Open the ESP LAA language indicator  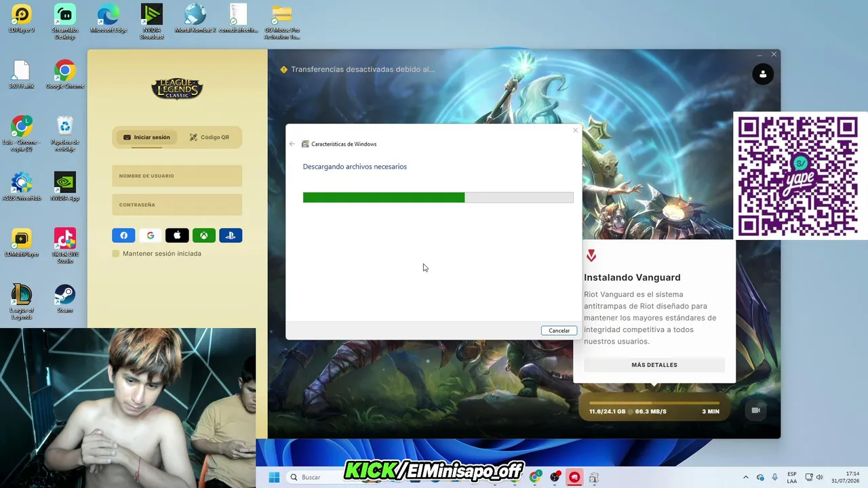point(792,477)
